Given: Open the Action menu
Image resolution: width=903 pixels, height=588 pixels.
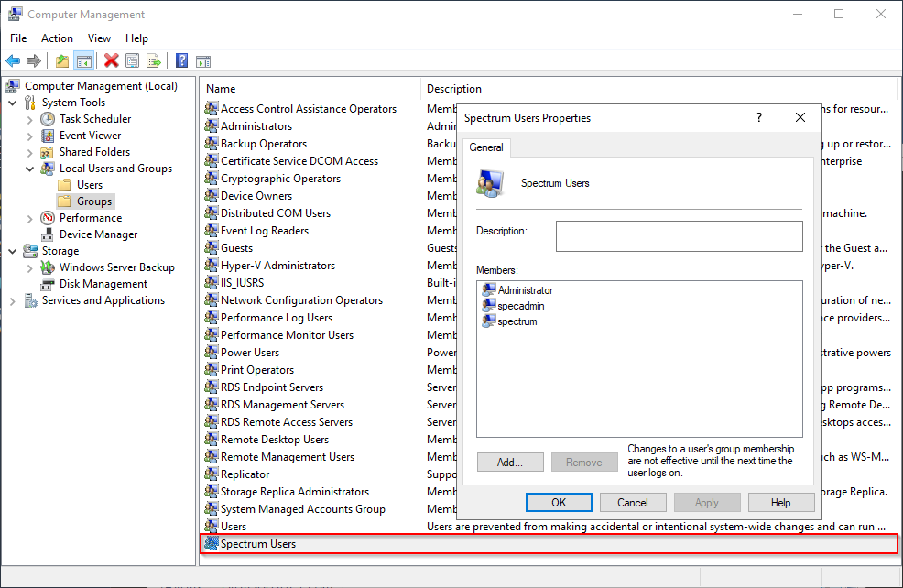Looking at the screenshot, I should click(x=57, y=38).
